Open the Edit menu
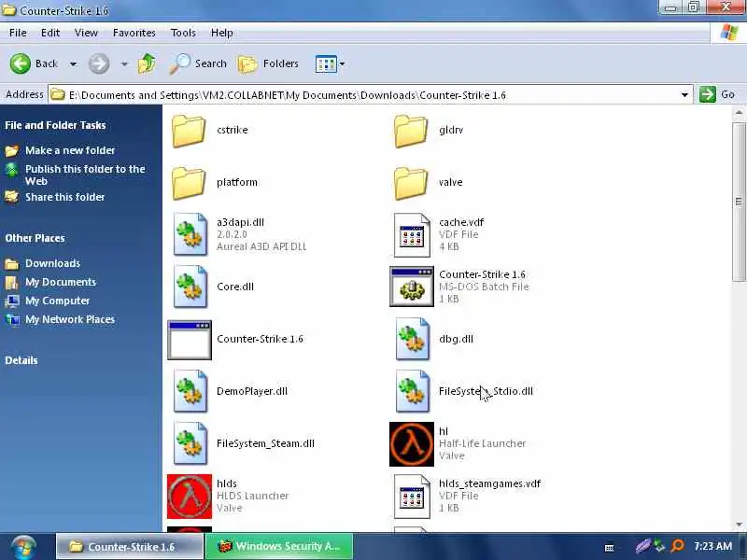 [x=50, y=33]
